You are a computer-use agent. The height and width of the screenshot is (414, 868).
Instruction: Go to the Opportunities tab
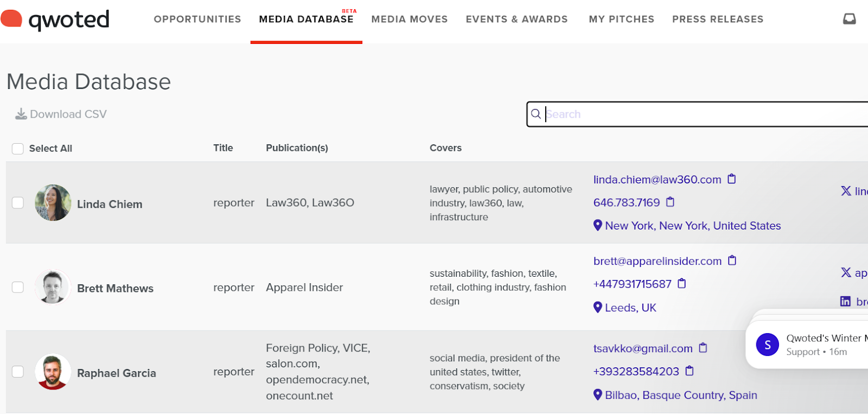point(197,20)
